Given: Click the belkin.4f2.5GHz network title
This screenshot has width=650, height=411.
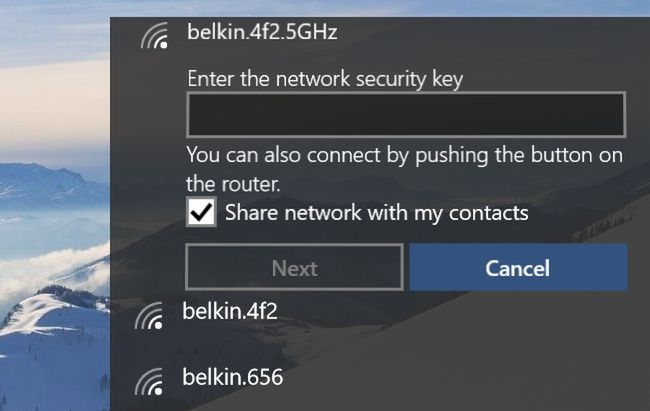Looking at the screenshot, I should [262, 32].
